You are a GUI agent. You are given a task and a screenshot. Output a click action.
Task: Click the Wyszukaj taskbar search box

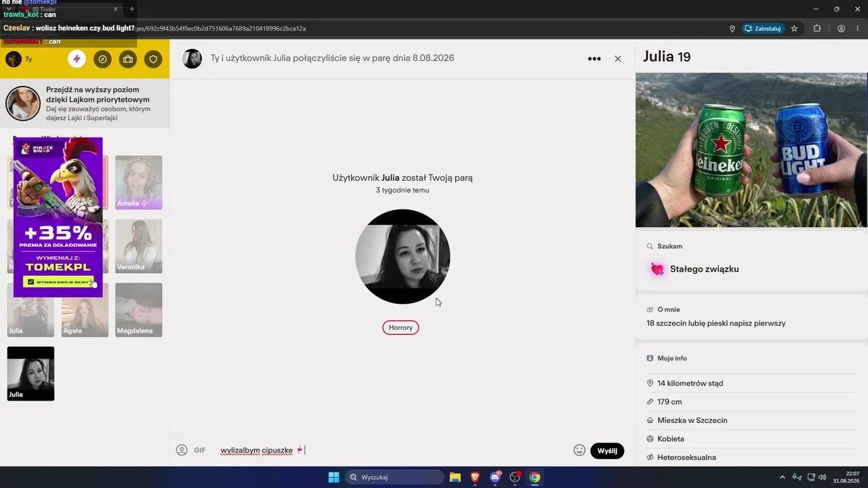(x=393, y=477)
